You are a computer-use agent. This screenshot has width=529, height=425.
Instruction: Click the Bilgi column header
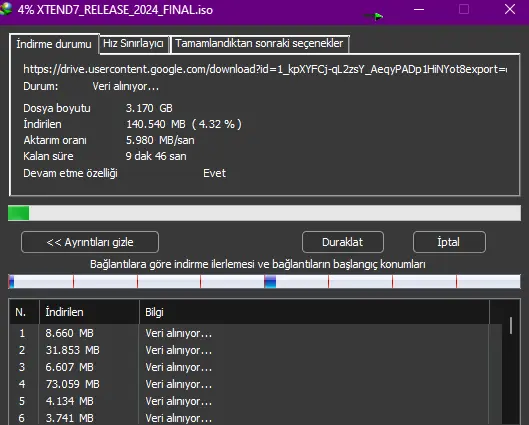tap(314, 312)
